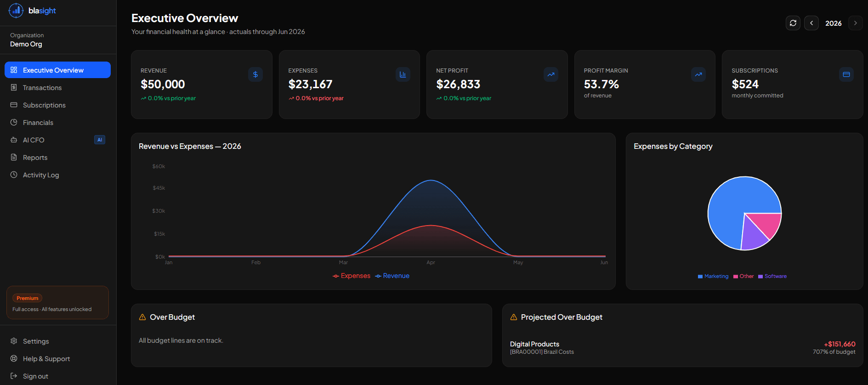868x385 pixels.
Task: Click the Premium badge
Action: (28, 298)
